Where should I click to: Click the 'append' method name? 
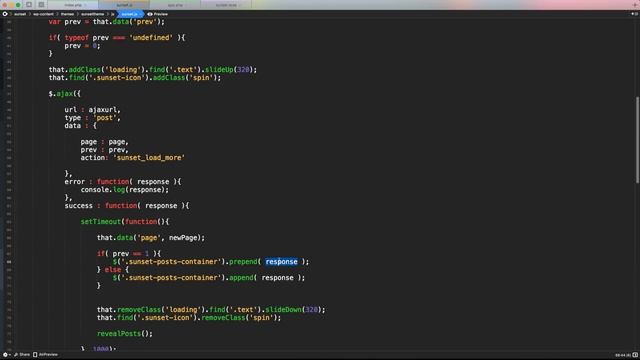pos(241,278)
